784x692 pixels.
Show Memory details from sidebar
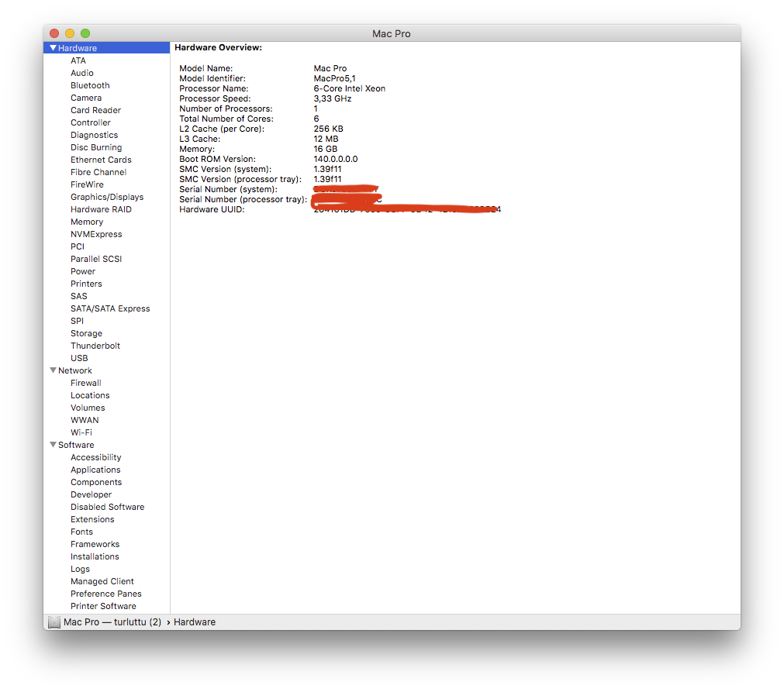click(x=87, y=222)
